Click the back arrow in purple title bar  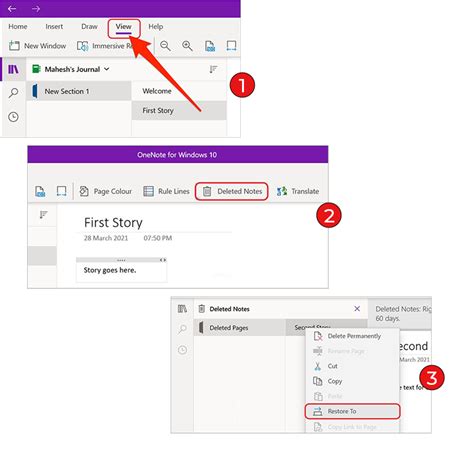coord(12,9)
